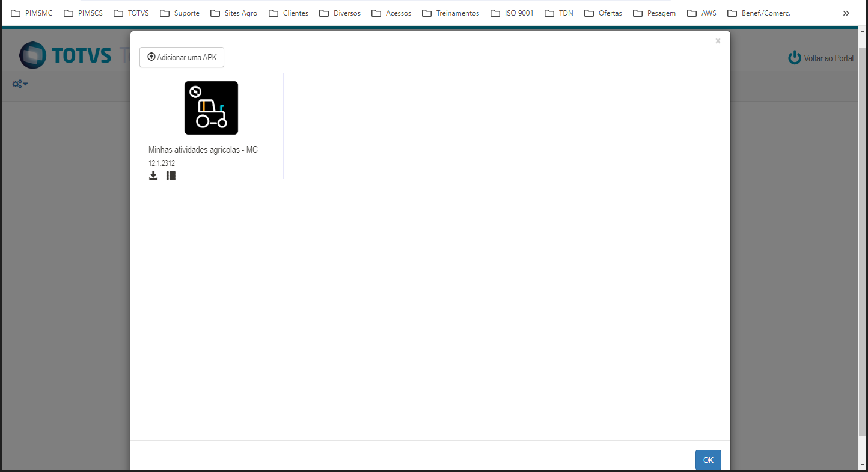868x472 pixels.
Task: Click the tractor app thumbnail
Action: coord(211,108)
